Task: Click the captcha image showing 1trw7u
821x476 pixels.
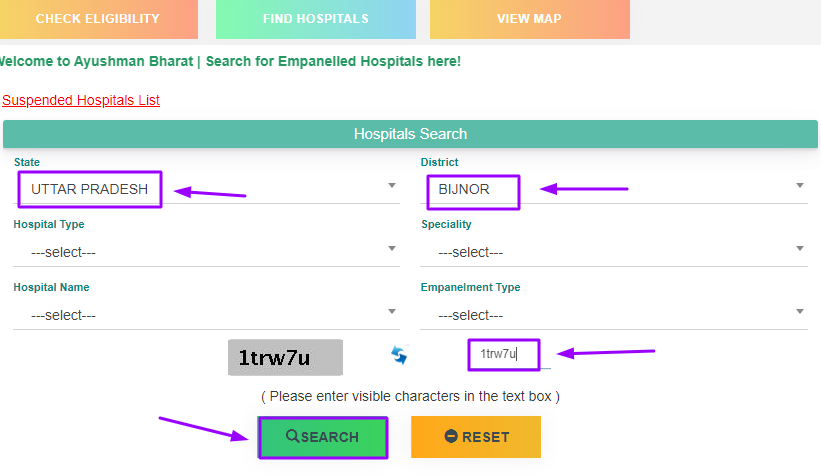Action: coord(285,357)
